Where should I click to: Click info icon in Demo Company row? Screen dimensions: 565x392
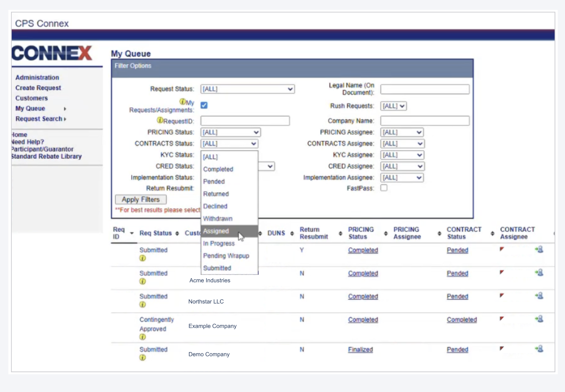coord(143,358)
